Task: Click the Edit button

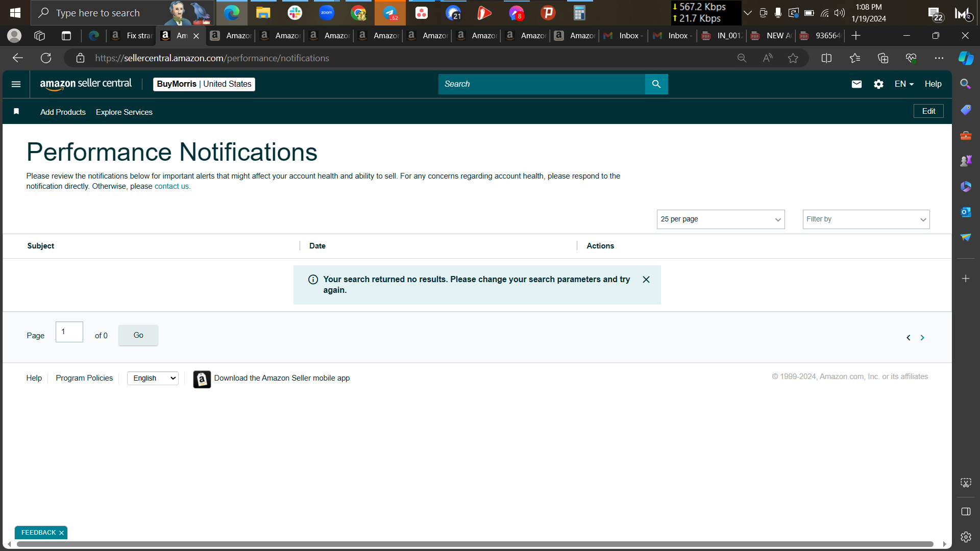Action: coord(928,111)
